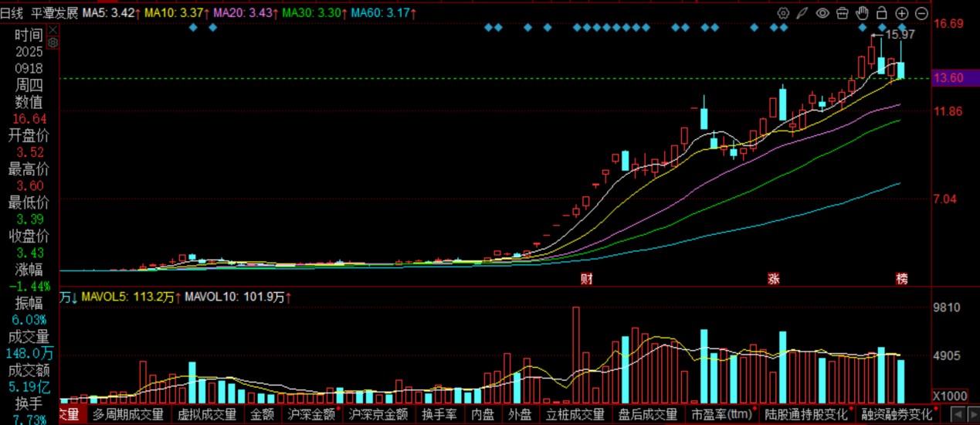Close the data info panel
The height and width of the screenshot is (425, 980).
[53, 29]
